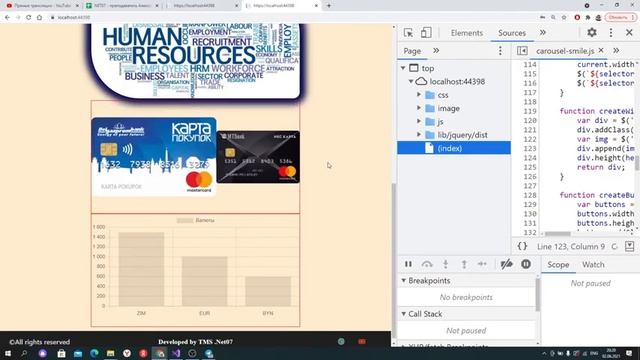The height and width of the screenshot is (360, 640).
Task: Close the carousel-smile.js file tab
Action: coord(601,50)
